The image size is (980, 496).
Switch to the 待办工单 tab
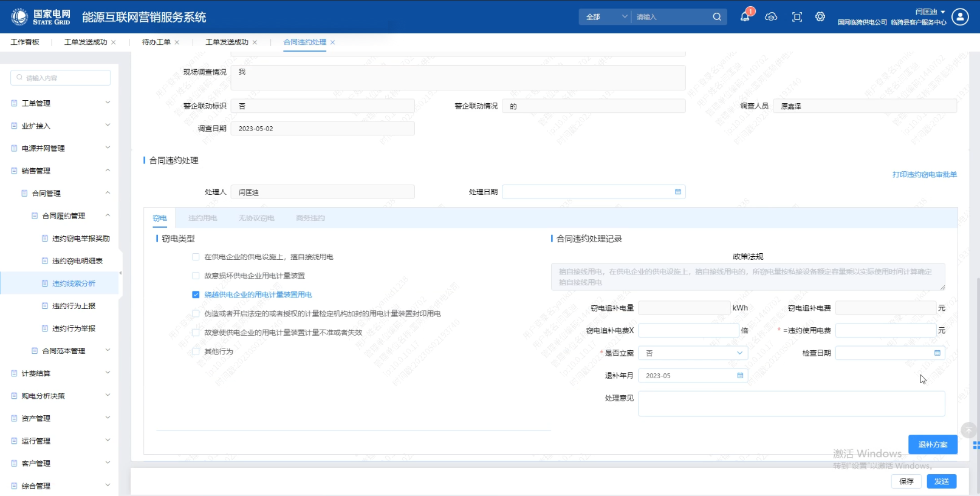pos(156,42)
